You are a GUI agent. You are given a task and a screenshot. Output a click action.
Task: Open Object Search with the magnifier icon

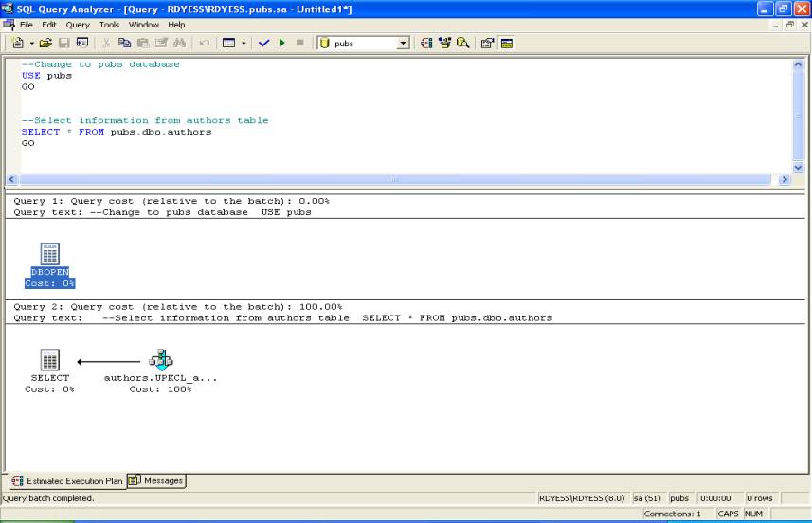pyautogui.click(x=463, y=43)
